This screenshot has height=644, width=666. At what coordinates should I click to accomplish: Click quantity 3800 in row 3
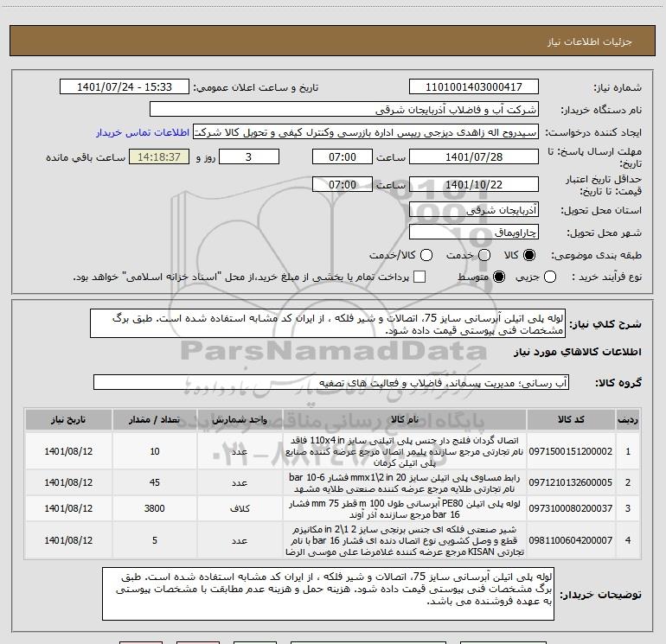[x=154, y=508]
